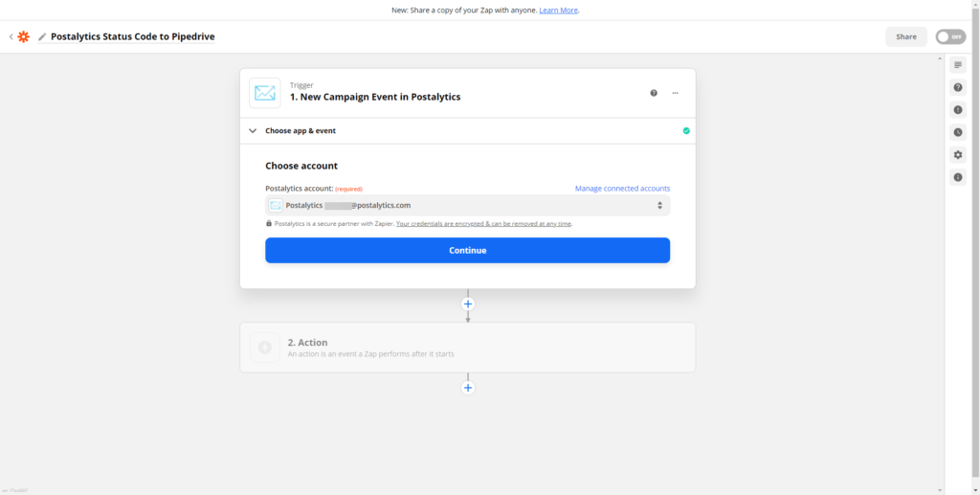Image resolution: width=980 pixels, height=495 pixels.
Task: Open the Postalytics account dropdown
Action: (x=467, y=205)
